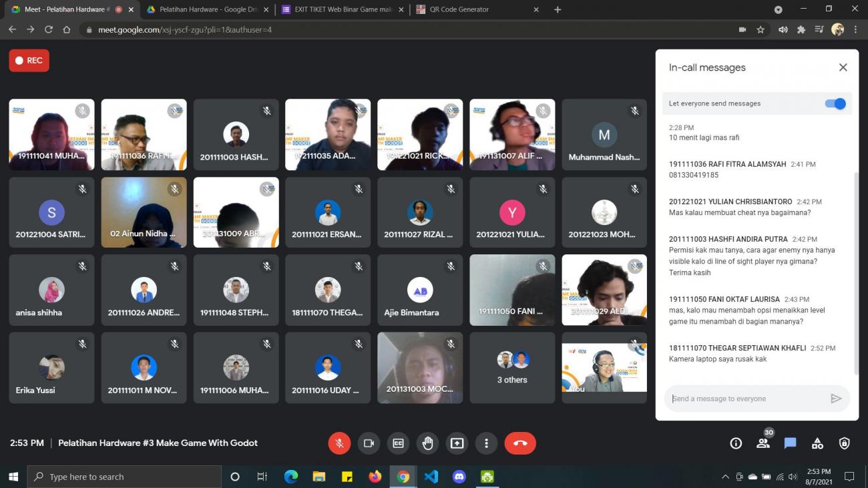Disable Let everyone send messages switch
The width and height of the screenshot is (868, 488).
tap(835, 103)
